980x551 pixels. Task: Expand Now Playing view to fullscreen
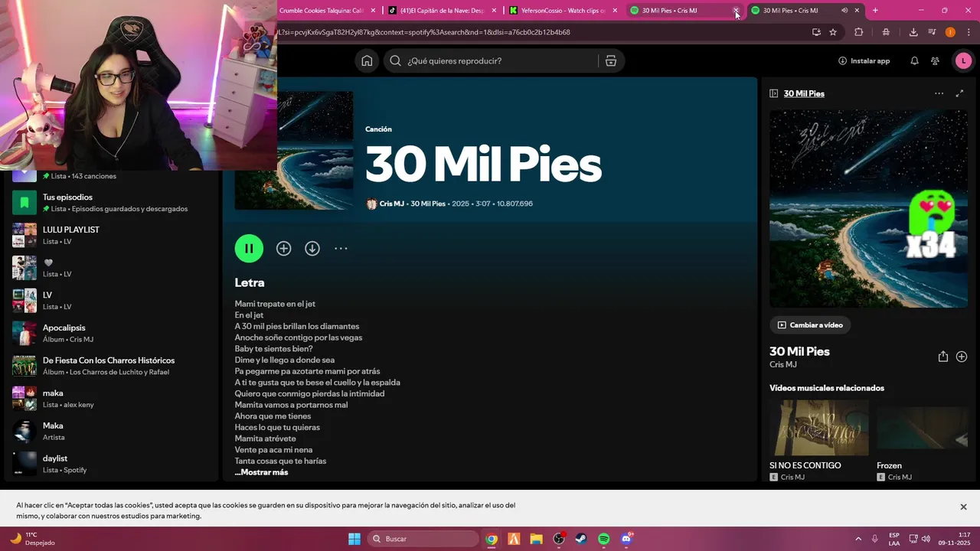point(959,93)
